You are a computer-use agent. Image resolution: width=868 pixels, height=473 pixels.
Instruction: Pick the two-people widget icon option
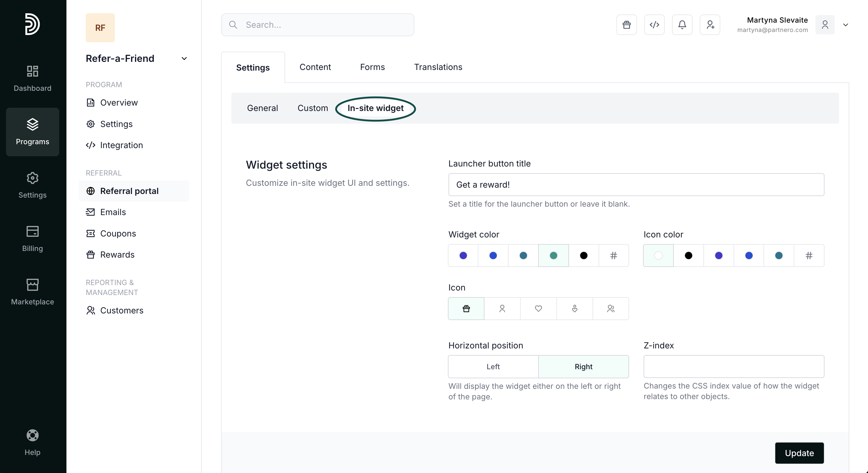(x=611, y=308)
